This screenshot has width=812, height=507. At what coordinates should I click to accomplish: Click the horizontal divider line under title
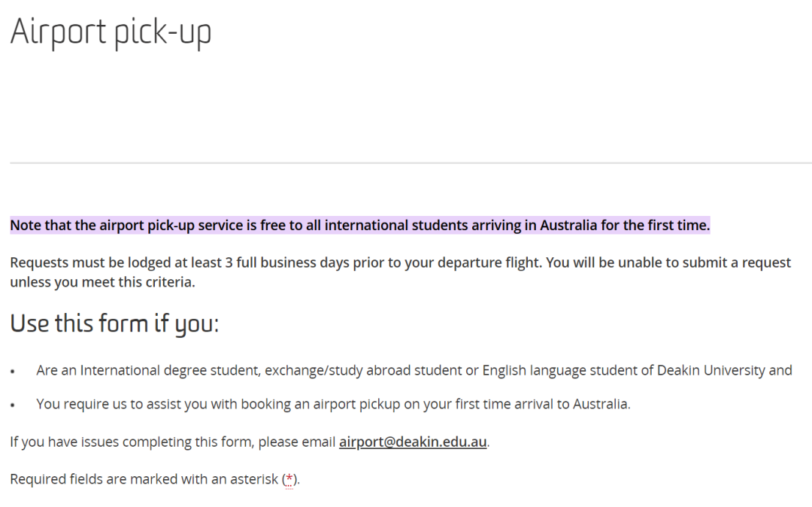click(411, 162)
